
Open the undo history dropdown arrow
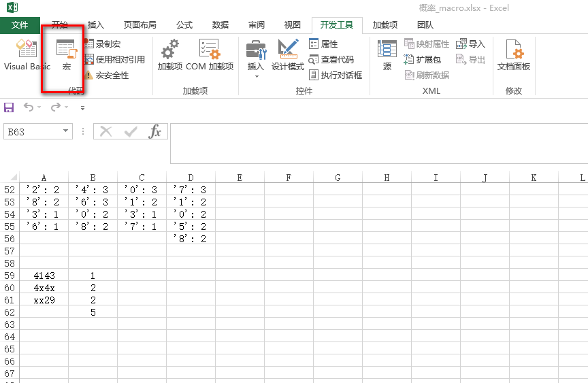pyautogui.click(x=39, y=107)
